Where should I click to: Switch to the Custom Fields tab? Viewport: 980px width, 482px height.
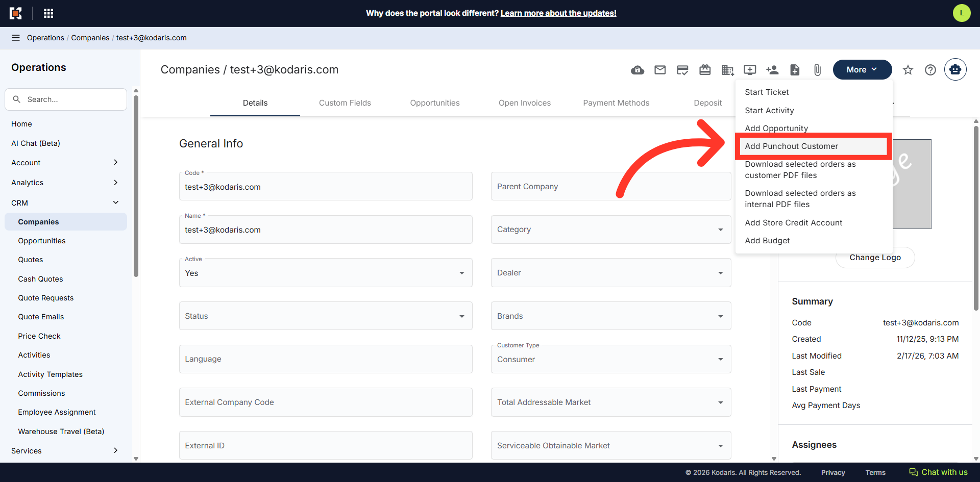(x=345, y=103)
